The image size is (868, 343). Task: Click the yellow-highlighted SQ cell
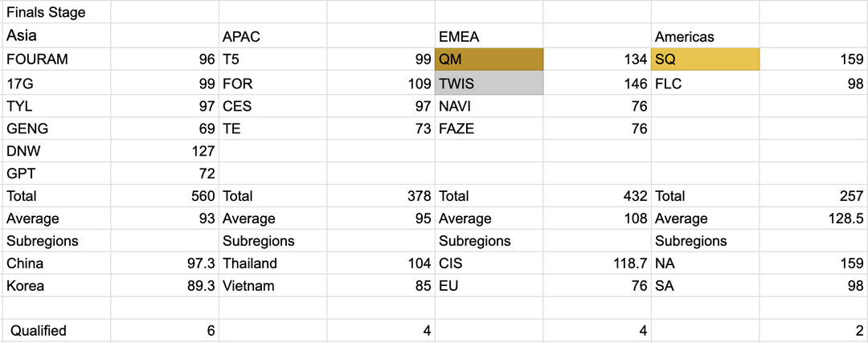(705, 59)
